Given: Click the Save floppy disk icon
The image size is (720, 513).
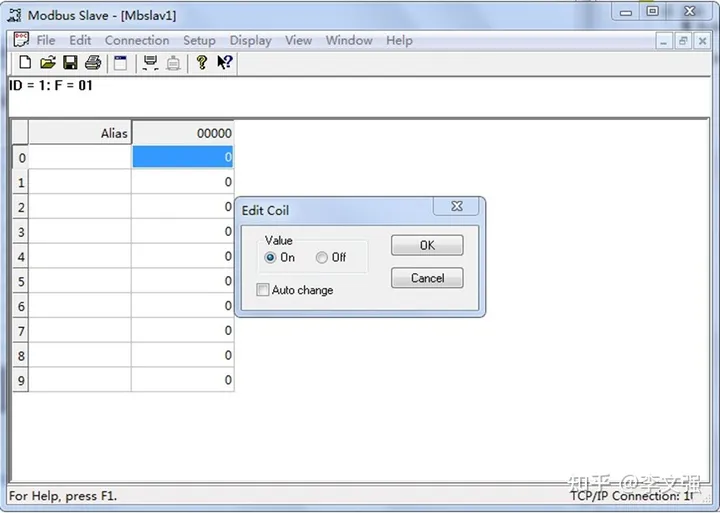Looking at the screenshot, I should coord(70,62).
